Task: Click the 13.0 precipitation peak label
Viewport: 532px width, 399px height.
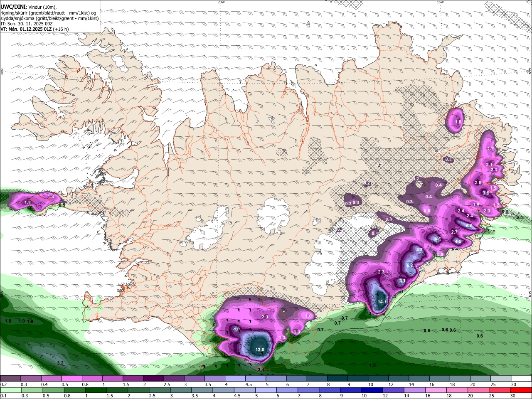Action: [260, 350]
